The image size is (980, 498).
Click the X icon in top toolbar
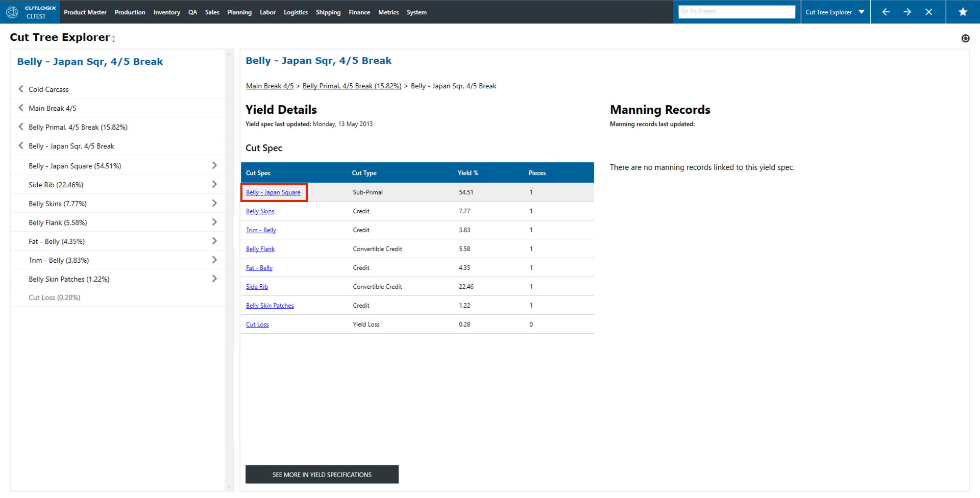tap(928, 12)
